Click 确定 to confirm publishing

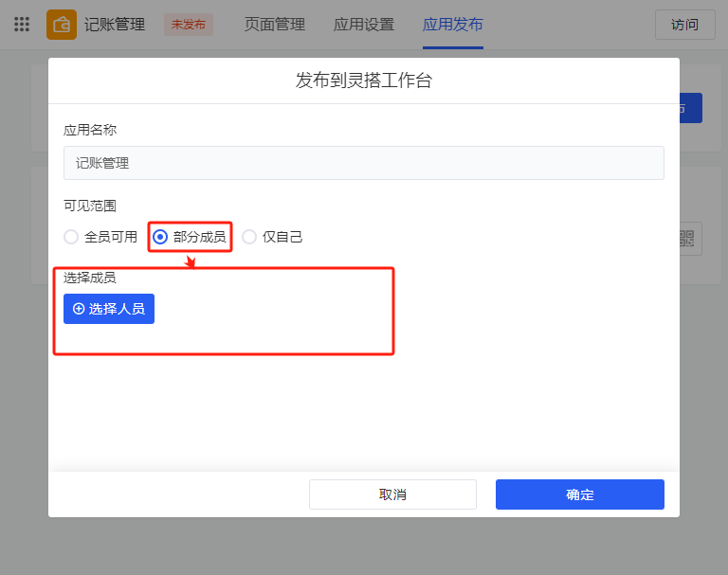[580, 494]
